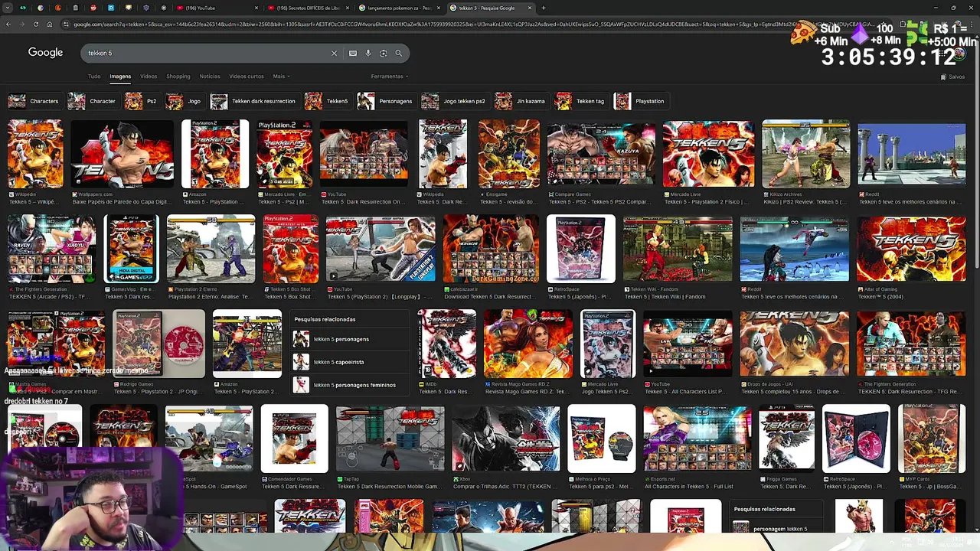This screenshot has height=551, width=980.
Task: Select the Personagens filter chip
Action: (386, 101)
